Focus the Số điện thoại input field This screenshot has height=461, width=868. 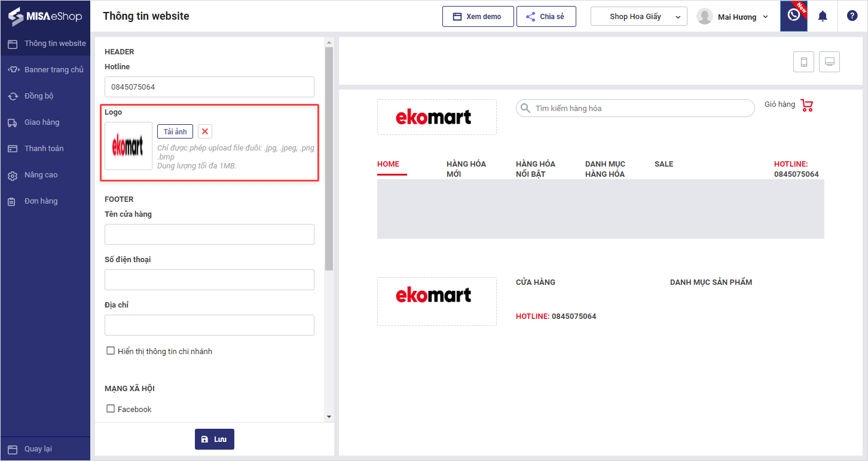(209, 279)
